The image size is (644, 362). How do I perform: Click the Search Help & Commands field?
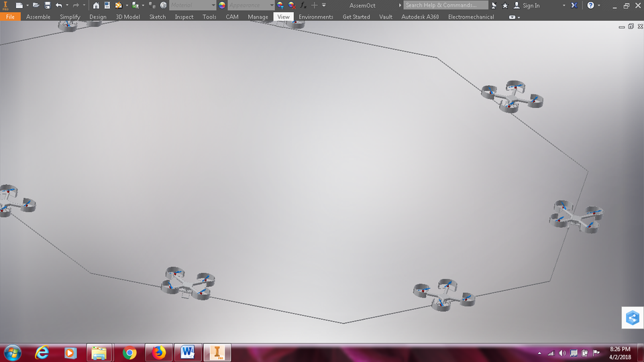point(445,5)
